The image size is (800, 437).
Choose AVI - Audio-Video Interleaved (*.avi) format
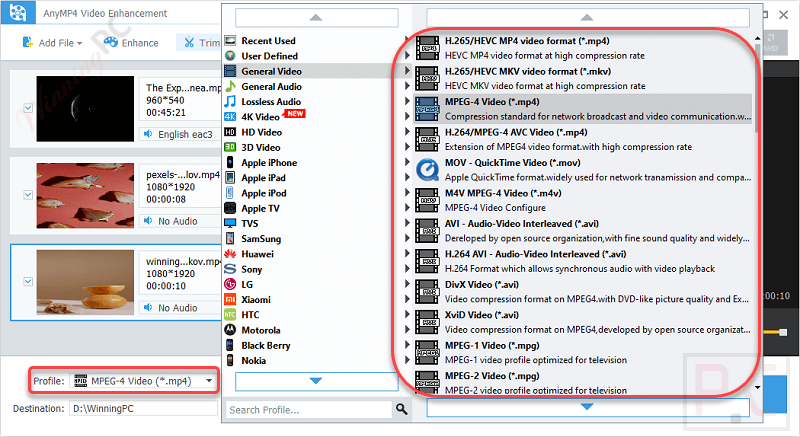pos(583,230)
